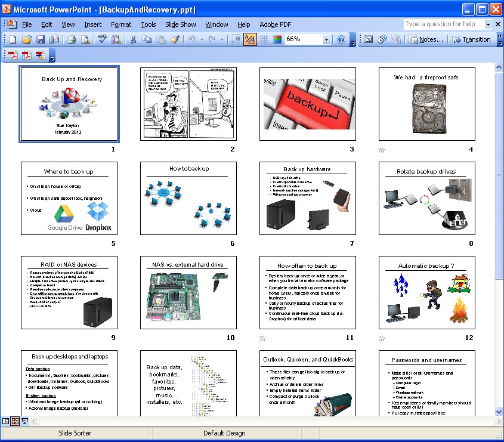Click the Notes... button

pos(426,39)
